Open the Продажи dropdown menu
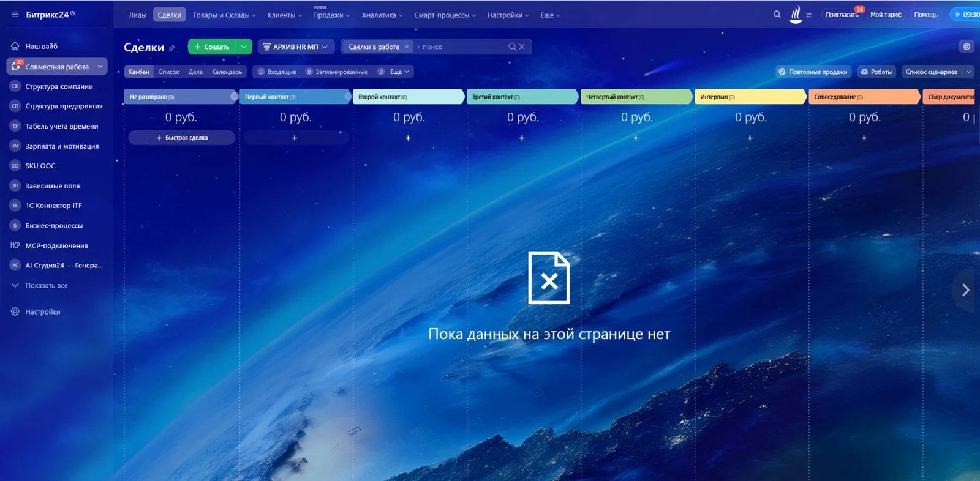Image resolution: width=980 pixels, height=481 pixels. 331,15
